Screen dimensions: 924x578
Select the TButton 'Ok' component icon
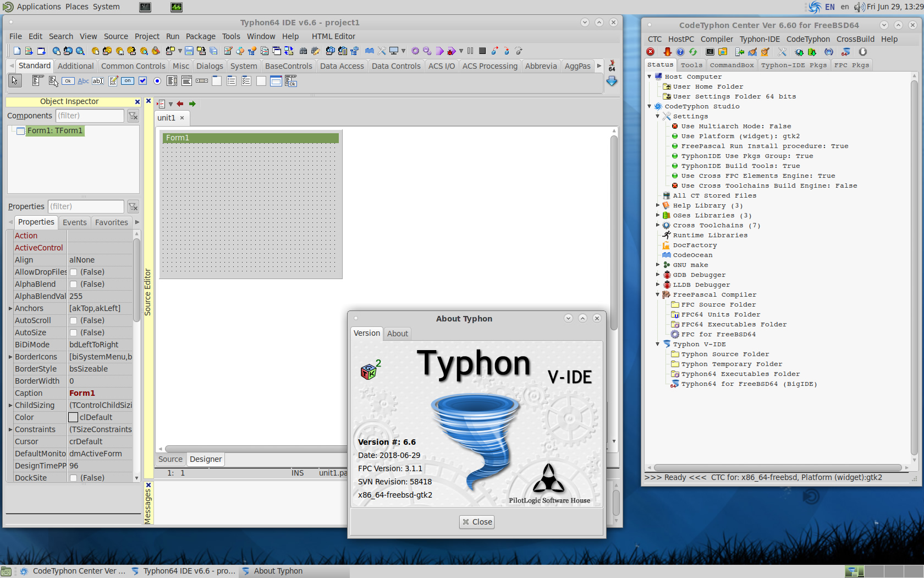pyautogui.click(x=68, y=81)
